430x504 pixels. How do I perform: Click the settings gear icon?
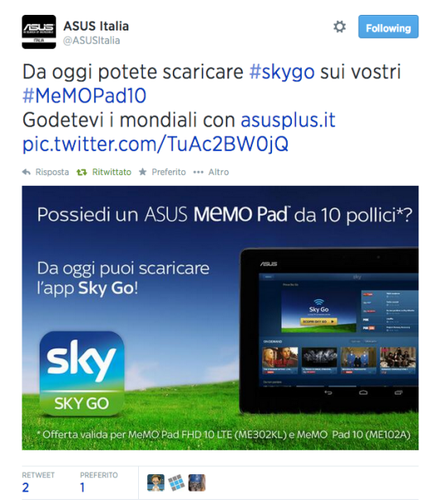click(339, 26)
